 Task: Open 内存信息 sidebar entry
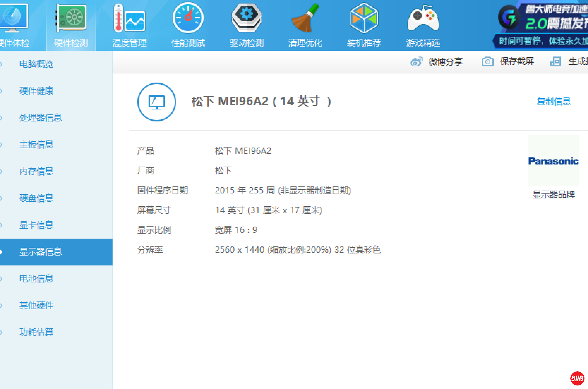point(36,171)
